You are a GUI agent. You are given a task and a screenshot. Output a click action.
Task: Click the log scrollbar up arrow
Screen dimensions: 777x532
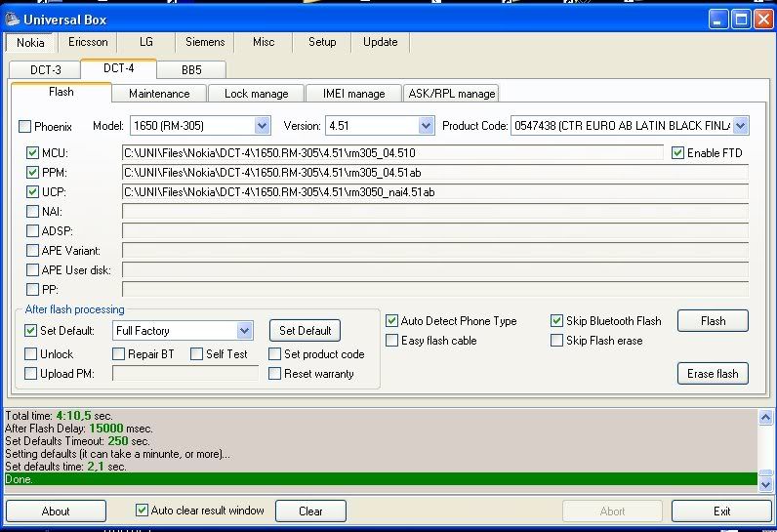click(x=765, y=418)
